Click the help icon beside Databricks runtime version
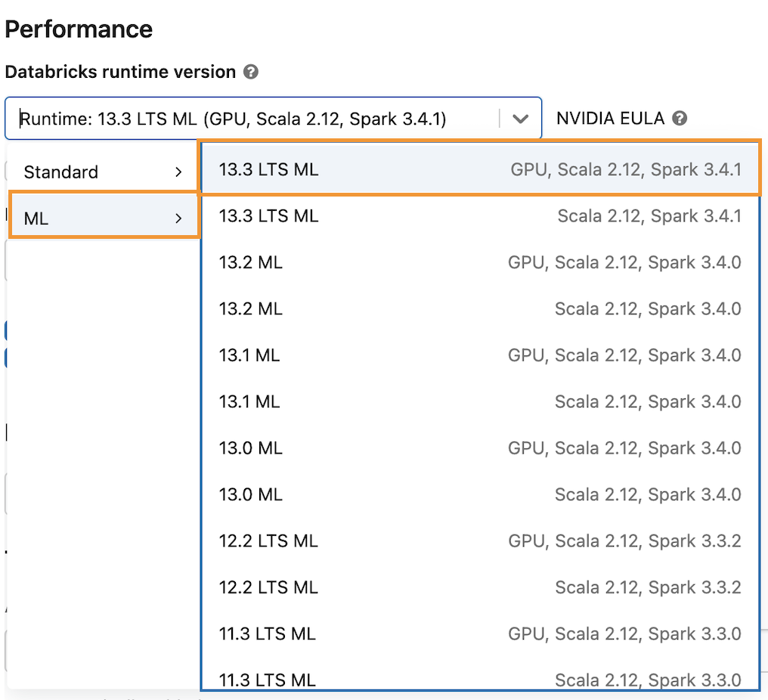 [x=250, y=72]
